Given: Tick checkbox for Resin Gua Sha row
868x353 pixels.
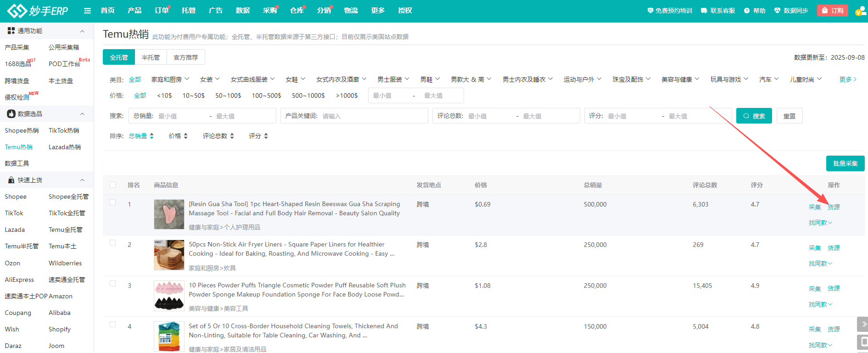Looking at the screenshot, I should coord(113,202).
